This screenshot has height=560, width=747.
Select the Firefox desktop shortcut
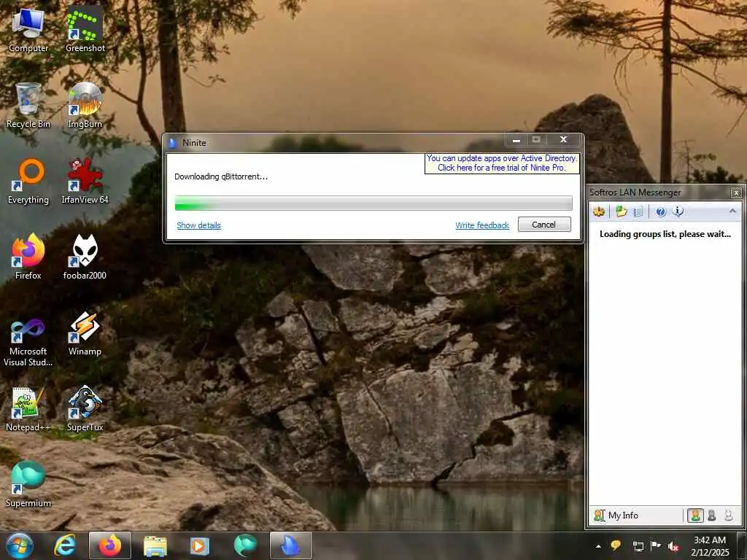pos(28,257)
